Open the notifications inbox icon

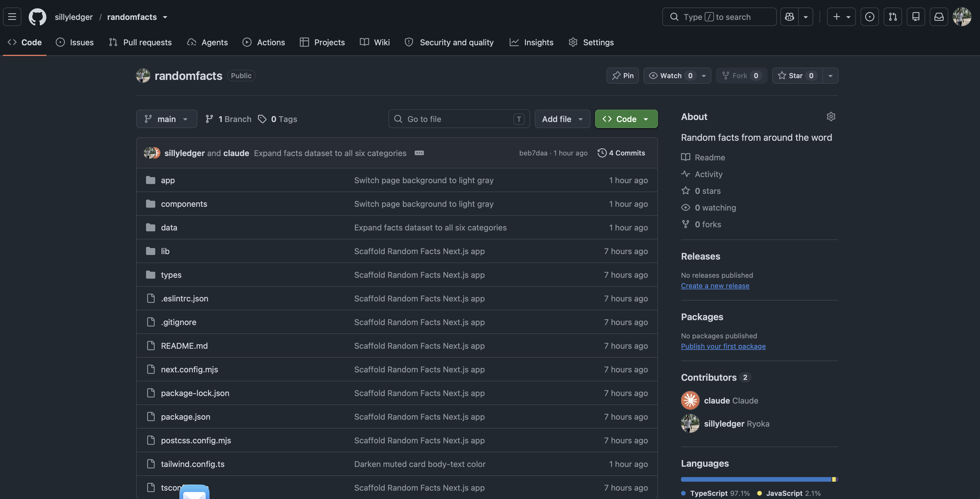[939, 17]
